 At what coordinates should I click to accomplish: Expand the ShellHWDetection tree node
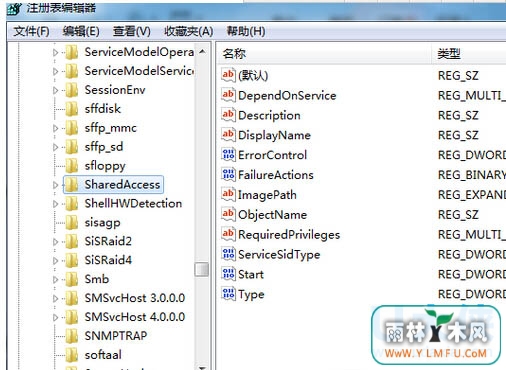55,204
